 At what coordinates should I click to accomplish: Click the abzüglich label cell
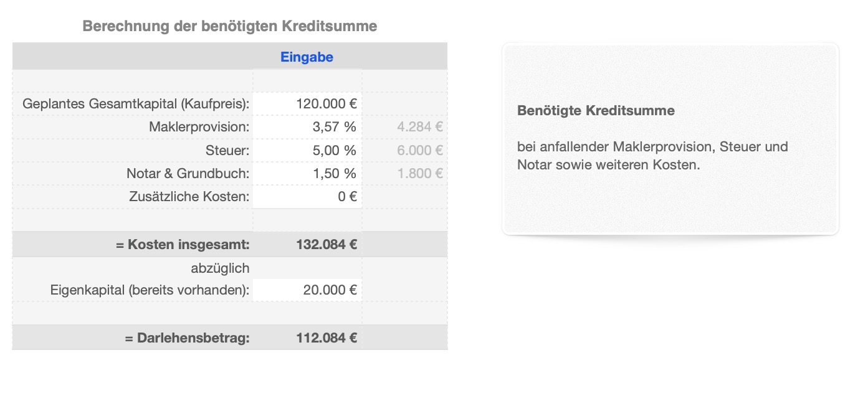(x=219, y=268)
